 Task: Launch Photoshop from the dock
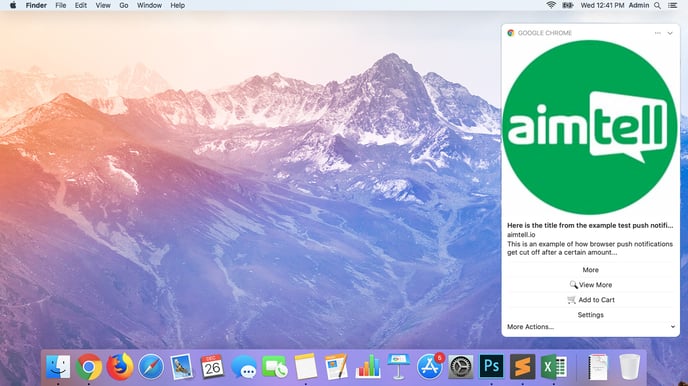[491, 366]
